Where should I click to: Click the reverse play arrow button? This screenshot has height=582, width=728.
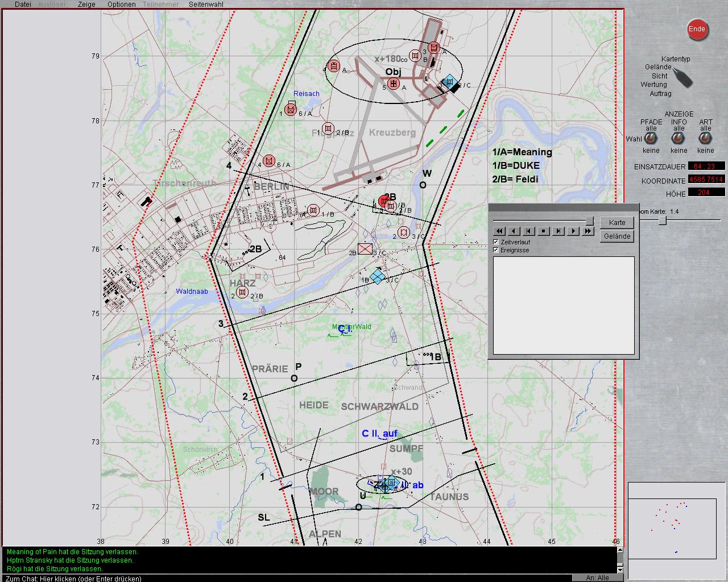point(514,231)
